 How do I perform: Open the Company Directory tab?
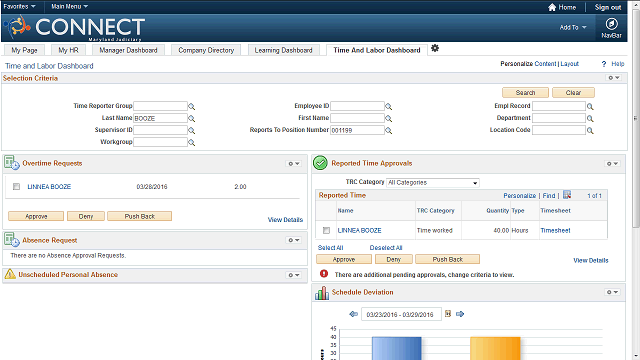[x=206, y=50]
